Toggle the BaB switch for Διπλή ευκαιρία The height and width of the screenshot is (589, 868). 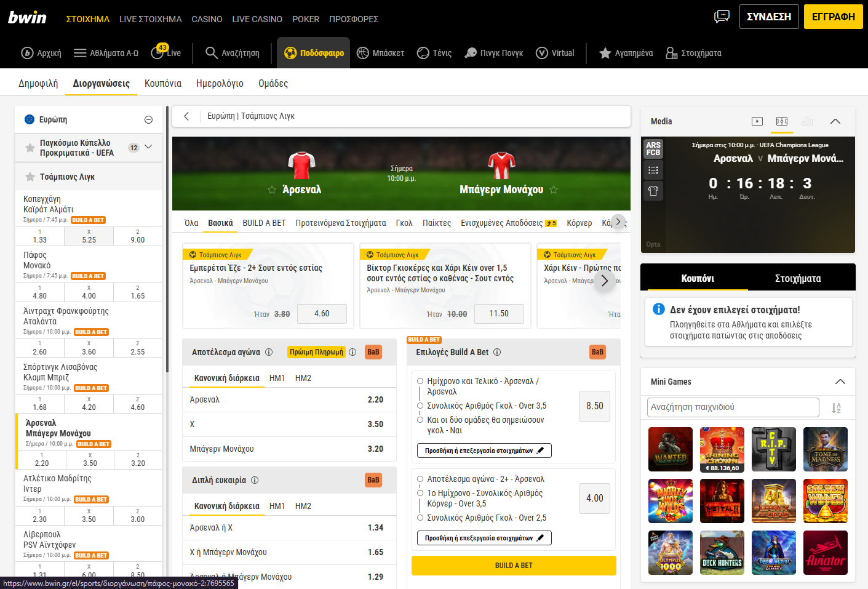coord(373,480)
